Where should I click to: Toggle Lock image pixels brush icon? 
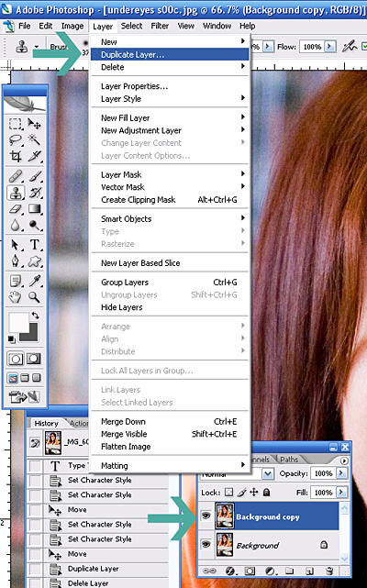(x=242, y=492)
